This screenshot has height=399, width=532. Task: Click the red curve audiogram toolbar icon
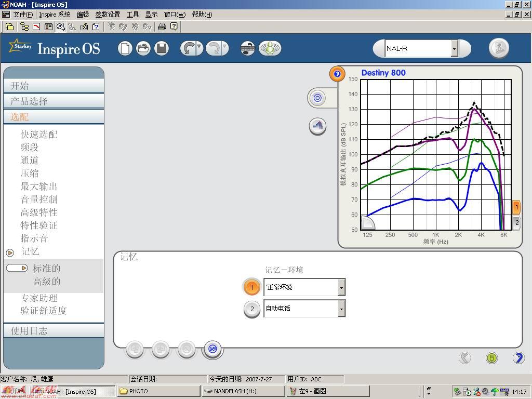(36, 26)
